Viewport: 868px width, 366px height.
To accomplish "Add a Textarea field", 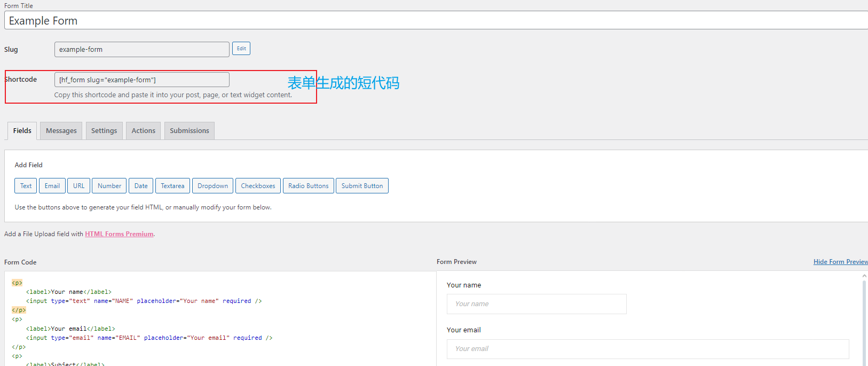I will (172, 186).
